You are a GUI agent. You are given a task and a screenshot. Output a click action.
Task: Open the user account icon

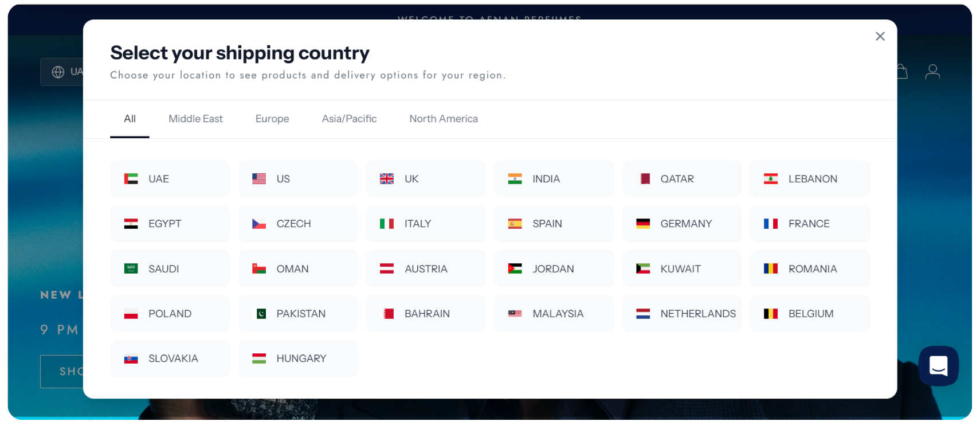(x=932, y=72)
